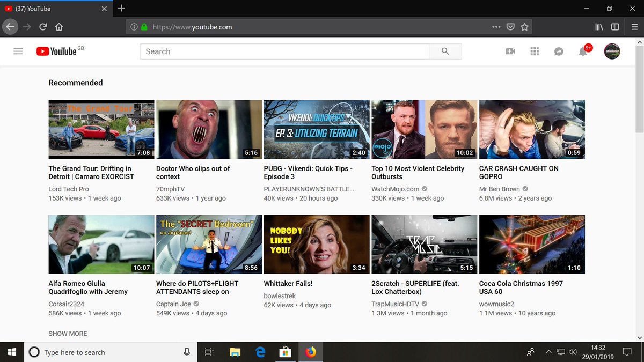This screenshot has width=644, height=362.
Task: Open CAR CRASH GOPRO video thumbnail
Action: click(532, 129)
